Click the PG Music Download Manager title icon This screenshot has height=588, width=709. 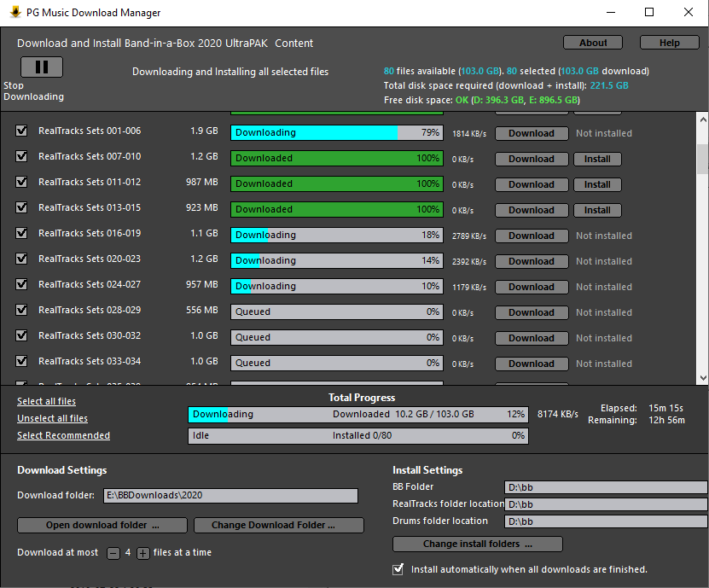tap(15, 12)
